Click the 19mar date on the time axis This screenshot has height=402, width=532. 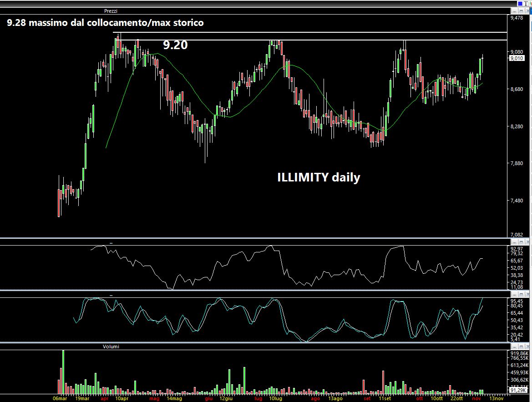[x=82, y=399]
